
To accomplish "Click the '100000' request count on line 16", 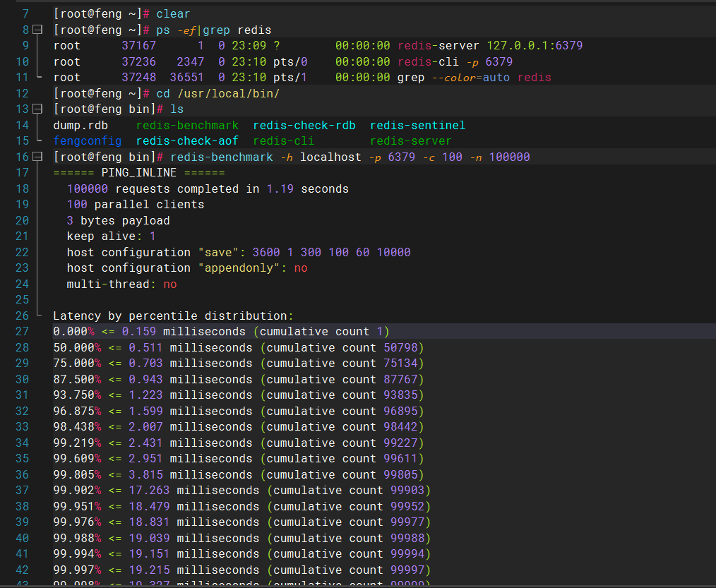I will click(x=510, y=157).
